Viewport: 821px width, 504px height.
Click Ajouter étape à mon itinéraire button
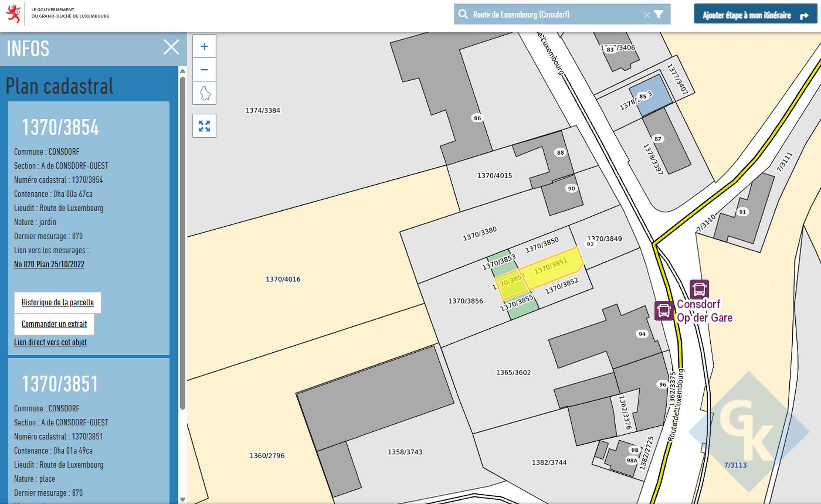point(755,15)
